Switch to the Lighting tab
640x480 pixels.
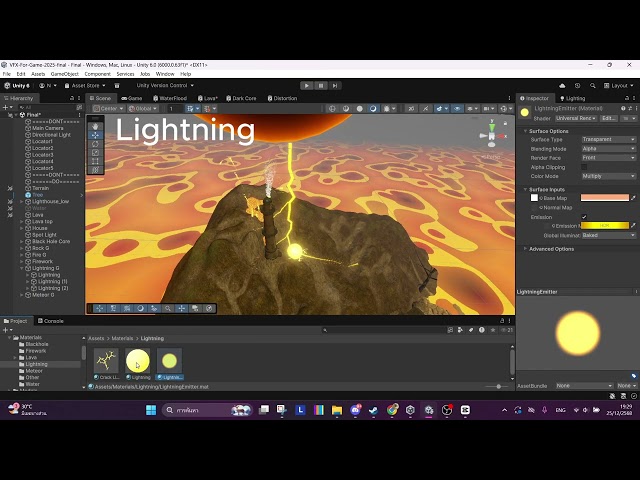(573, 98)
